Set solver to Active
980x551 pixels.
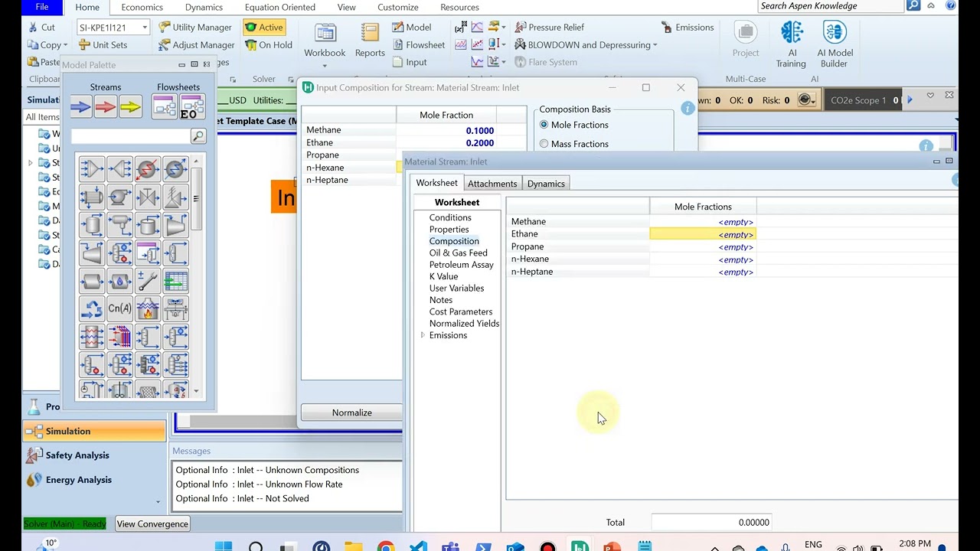pyautogui.click(x=264, y=27)
